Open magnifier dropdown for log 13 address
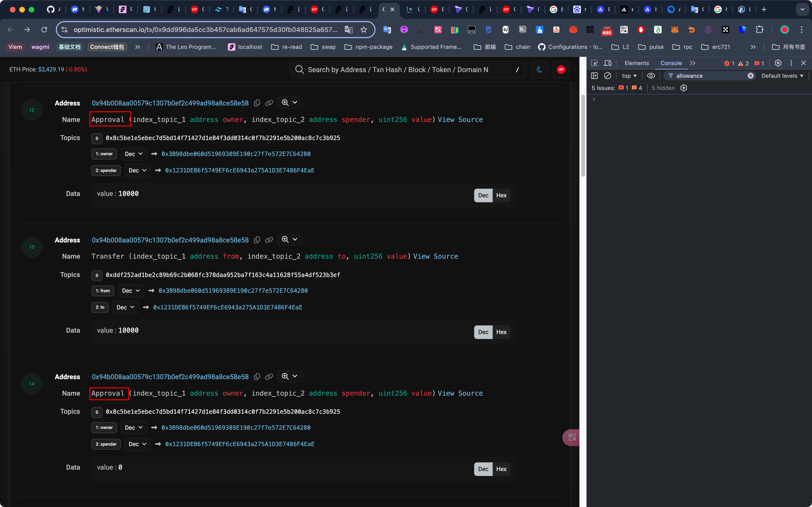 coord(290,239)
